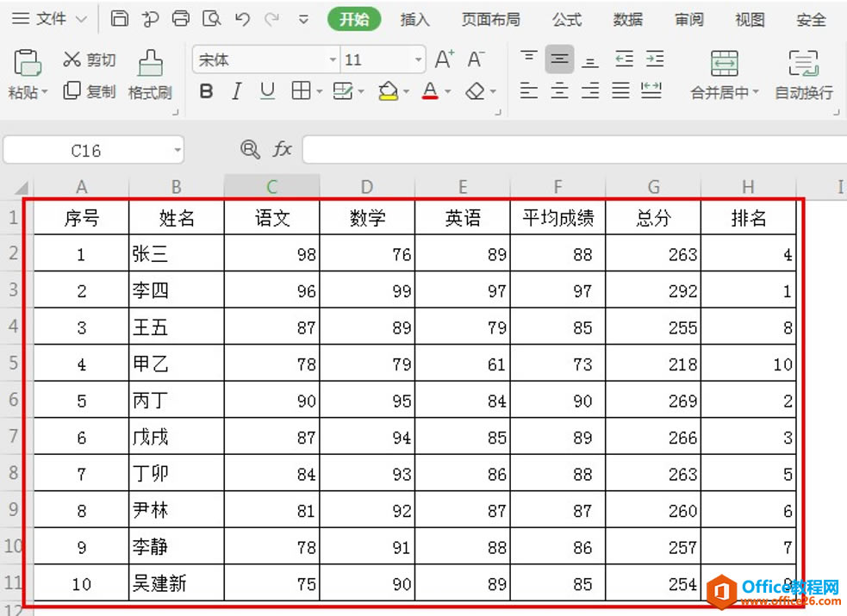Click the formula bar input
This screenshot has width=847, height=616.
pos(574,150)
